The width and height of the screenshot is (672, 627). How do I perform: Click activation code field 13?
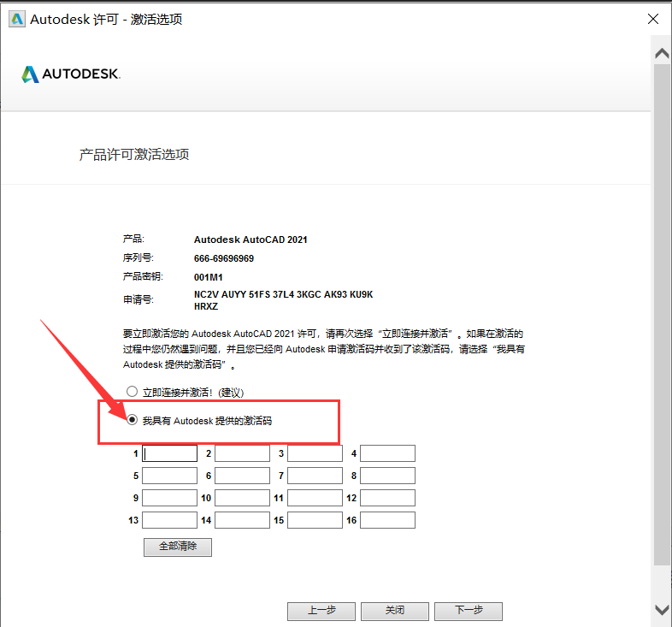pyautogui.click(x=170, y=520)
